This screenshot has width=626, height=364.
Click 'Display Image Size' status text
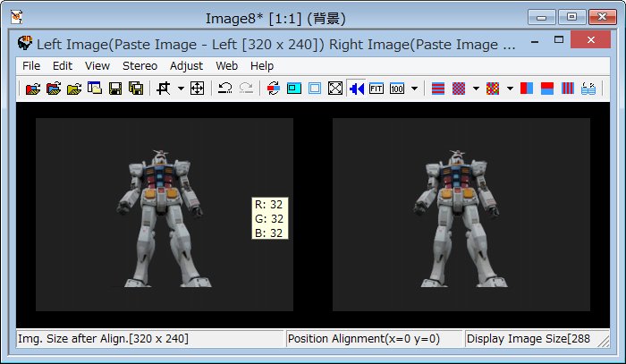pyautogui.click(x=529, y=339)
